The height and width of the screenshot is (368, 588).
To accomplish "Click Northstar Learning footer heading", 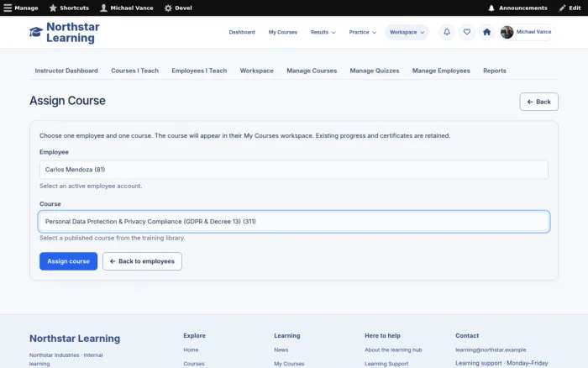I will pos(75,339).
